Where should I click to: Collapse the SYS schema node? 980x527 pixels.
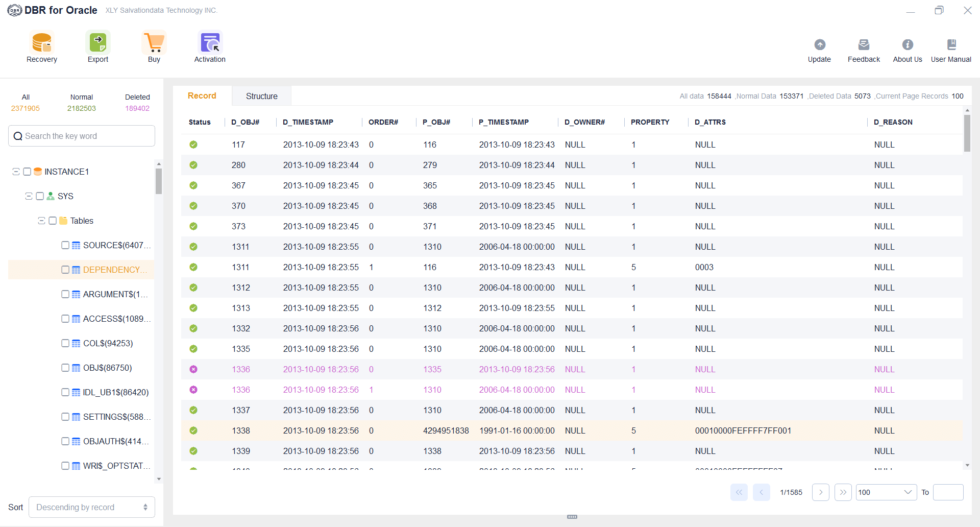coord(29,196)
